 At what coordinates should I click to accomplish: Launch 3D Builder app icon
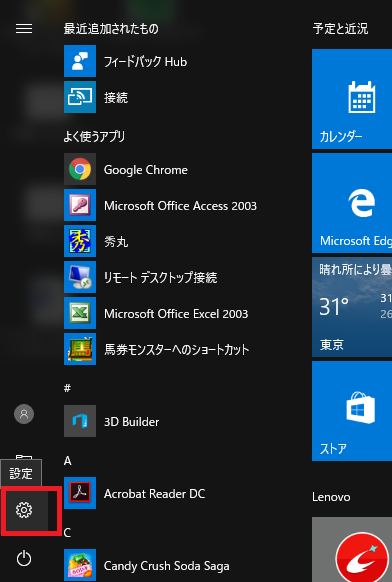click(x=80, y=421)
